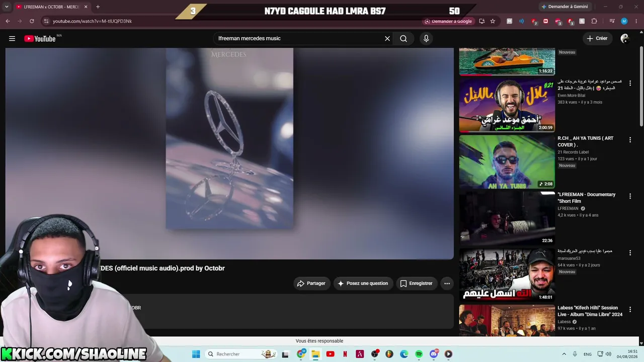The width and height of the screenshot is (644, 362).
Task: Go to the YouTube home logo
Action: (x=40, y=39)
